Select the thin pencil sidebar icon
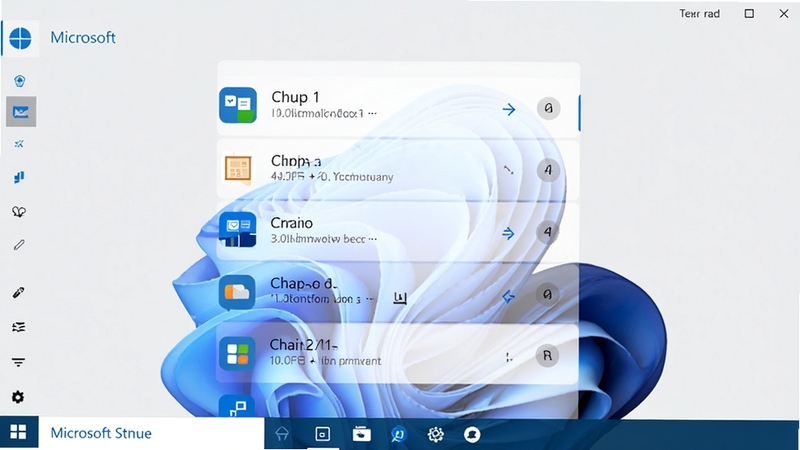 coord(19,245)
